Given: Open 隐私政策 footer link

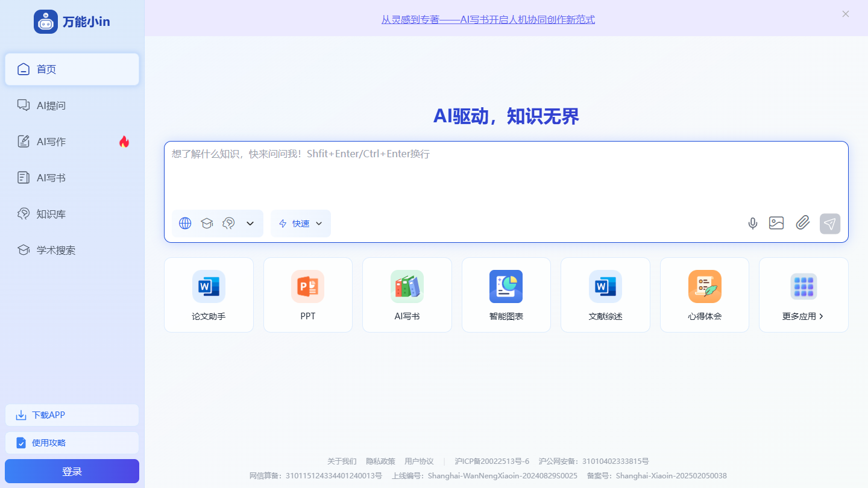Looking at the screenshot, I should point(380,461).
